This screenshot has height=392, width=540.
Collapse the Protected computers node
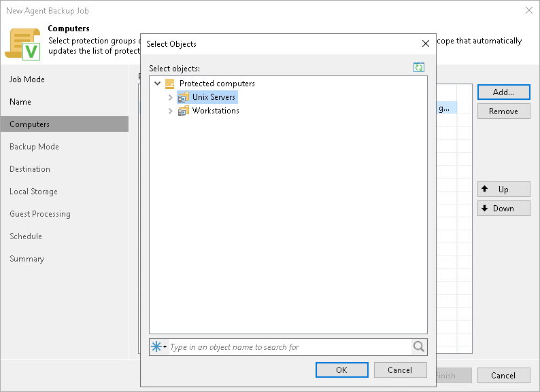(158, 84)
